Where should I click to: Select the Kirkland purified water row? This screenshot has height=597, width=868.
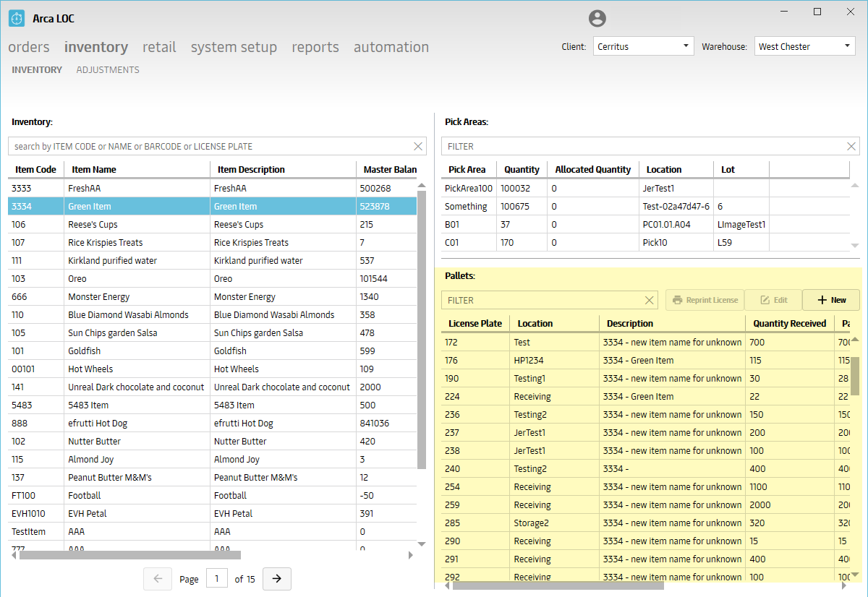click(x=213, y=260)
